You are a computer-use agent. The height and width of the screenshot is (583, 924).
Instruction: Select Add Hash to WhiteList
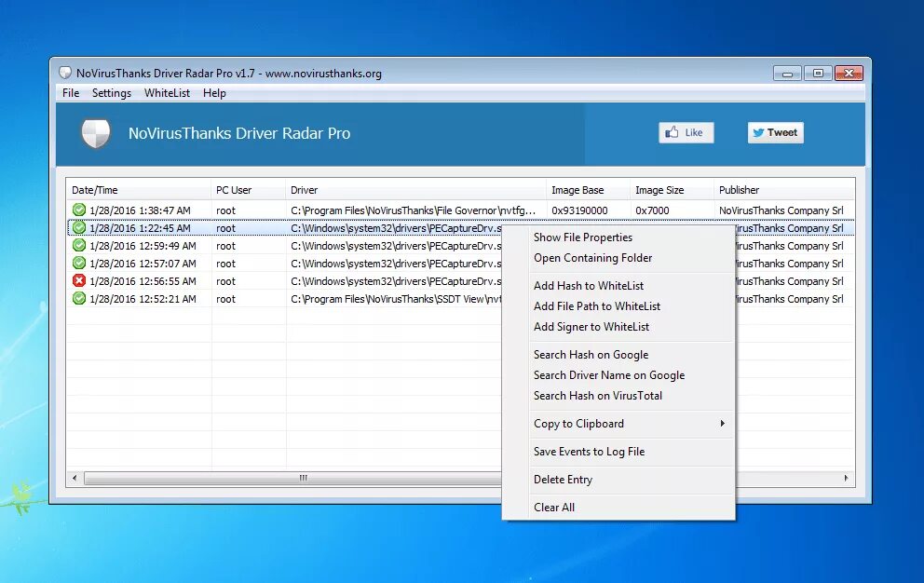point(618,285)
